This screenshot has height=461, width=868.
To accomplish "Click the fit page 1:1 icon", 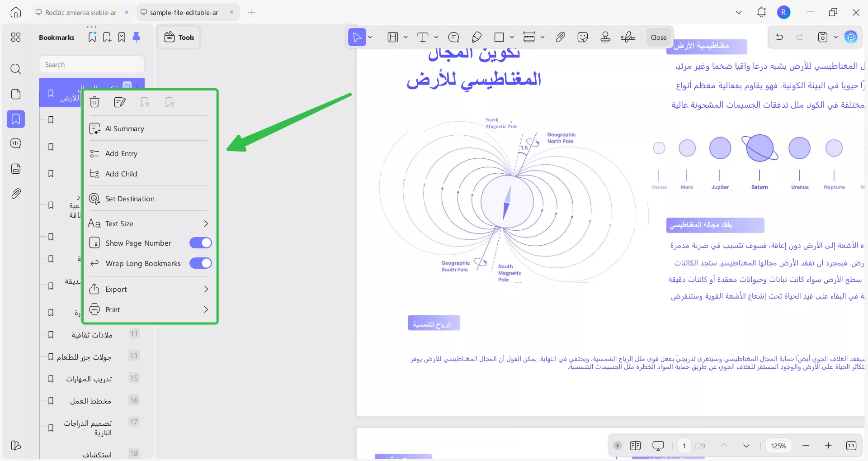I will click(x=851, y=446).
